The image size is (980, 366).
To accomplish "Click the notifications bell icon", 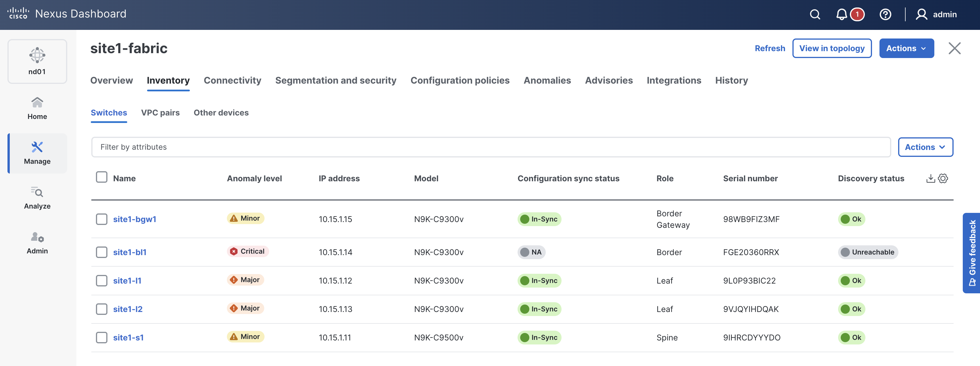I will coord(841,14).
